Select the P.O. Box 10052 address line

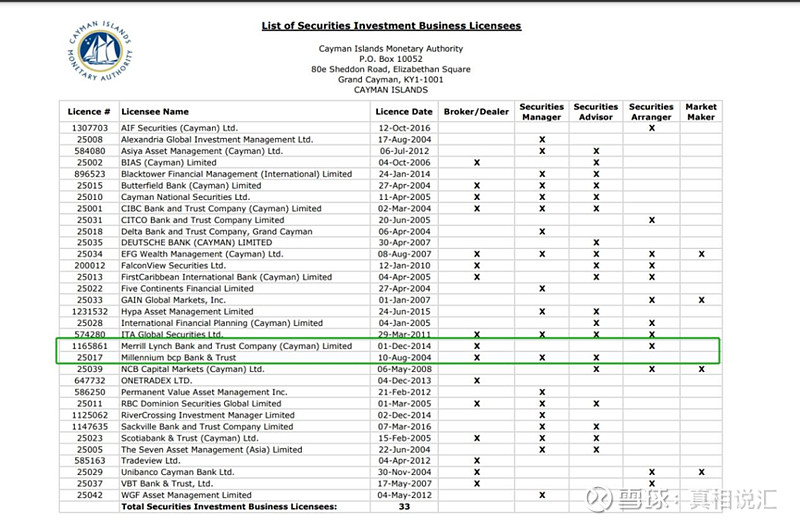[391, 59]
